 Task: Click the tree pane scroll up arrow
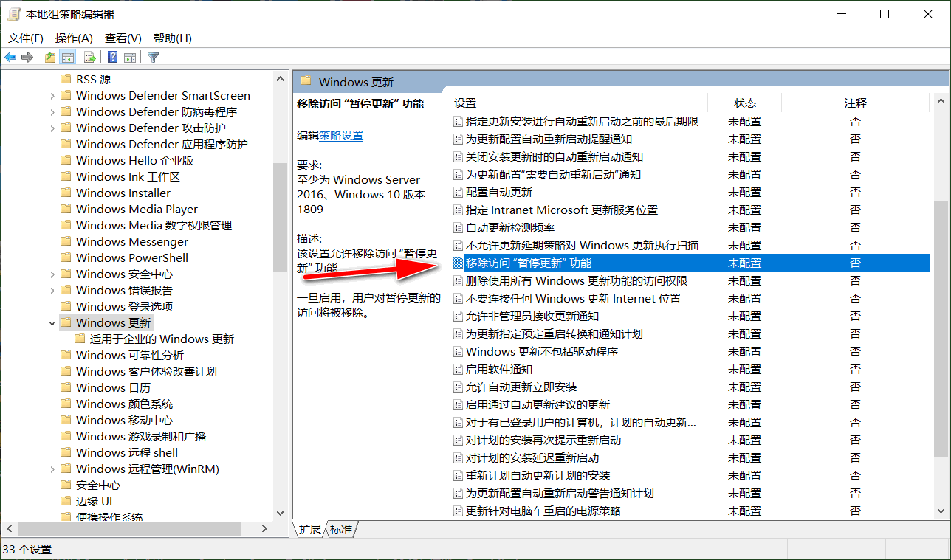pyautogui.click(x=280, y=78)
